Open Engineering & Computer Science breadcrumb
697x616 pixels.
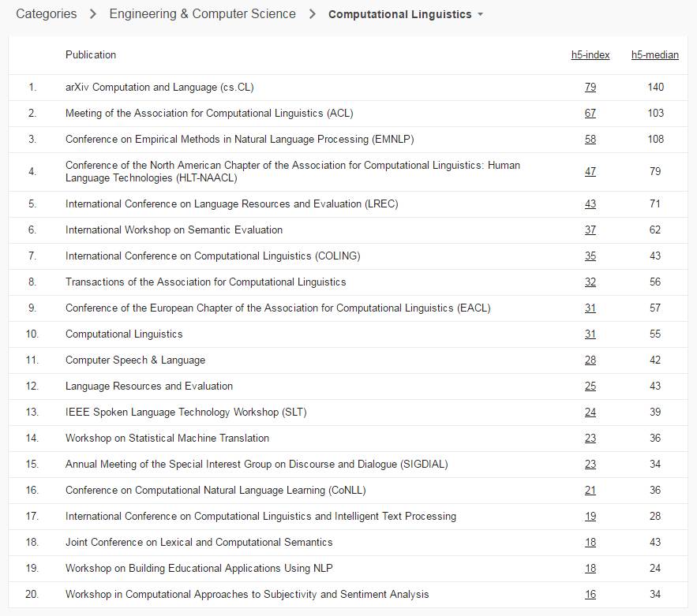coord(203,14)
